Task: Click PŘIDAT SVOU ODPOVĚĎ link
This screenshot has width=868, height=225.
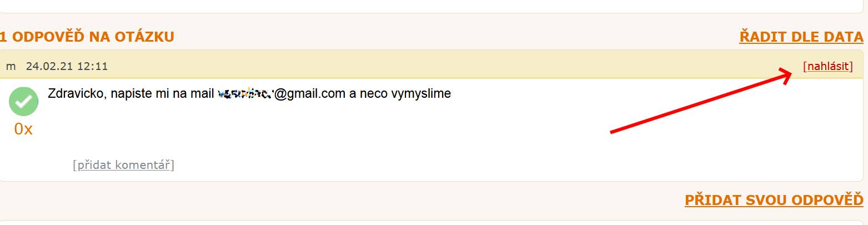Action: (x=774, y=200)
